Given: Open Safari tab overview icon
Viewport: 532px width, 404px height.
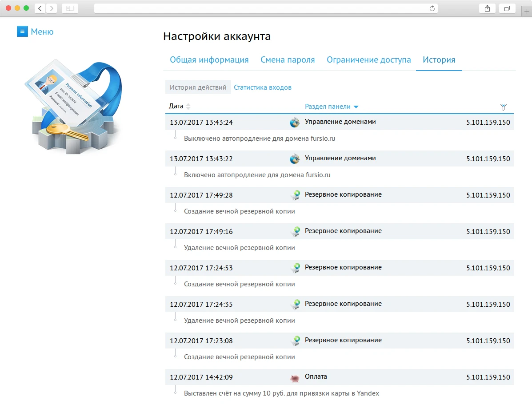Looking at the screenshot, I should click(x=507, y=8).
